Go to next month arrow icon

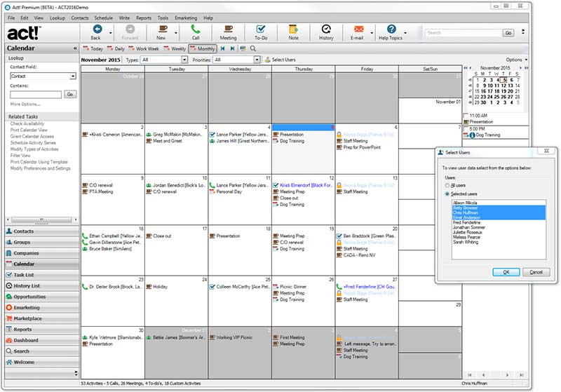232,48
